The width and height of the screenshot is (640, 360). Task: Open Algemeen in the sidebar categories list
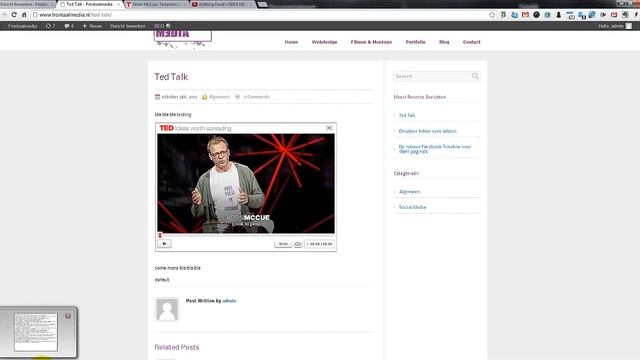pyautogui.click(x=409, y=191)
